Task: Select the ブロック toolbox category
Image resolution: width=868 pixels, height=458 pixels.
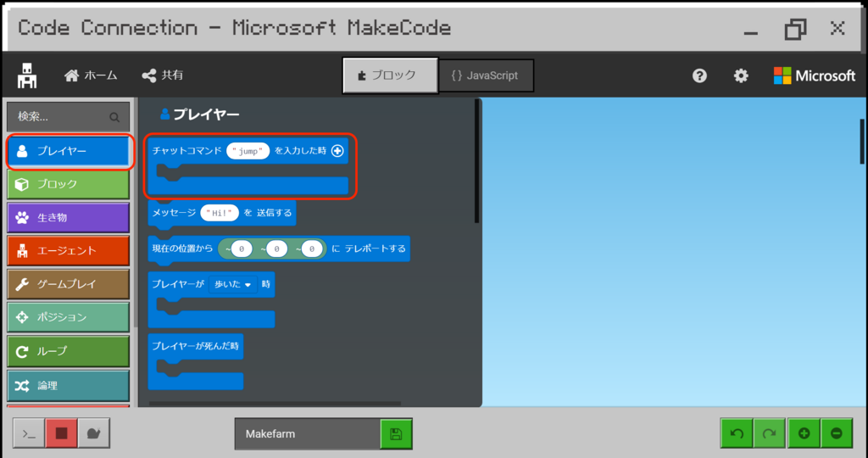Action: click(68, 184)
